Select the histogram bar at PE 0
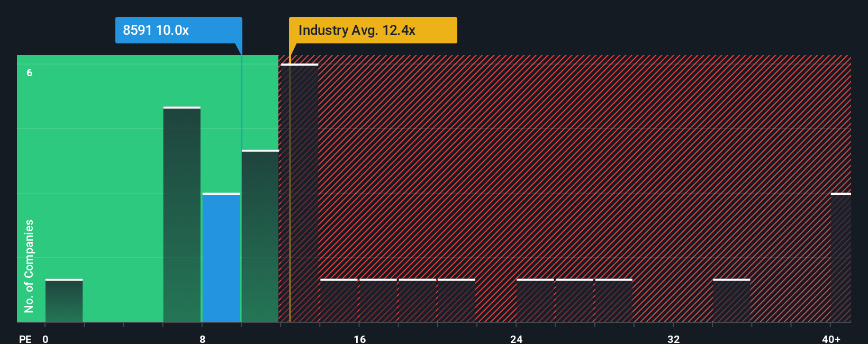Image resolution: width=868 pixels, height=344 pixels. click(64, 301)
